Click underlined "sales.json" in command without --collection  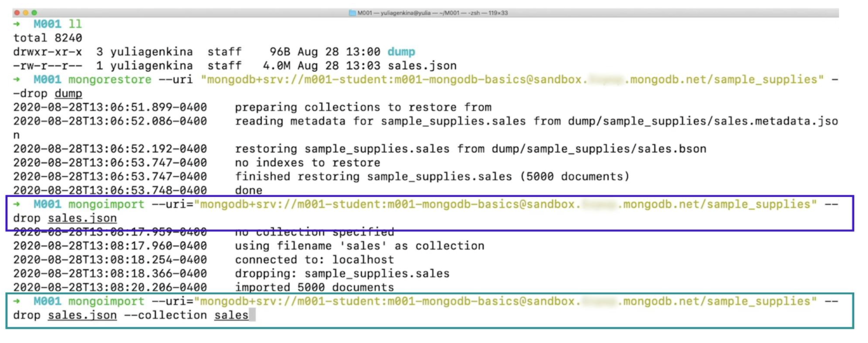(82, 218)
